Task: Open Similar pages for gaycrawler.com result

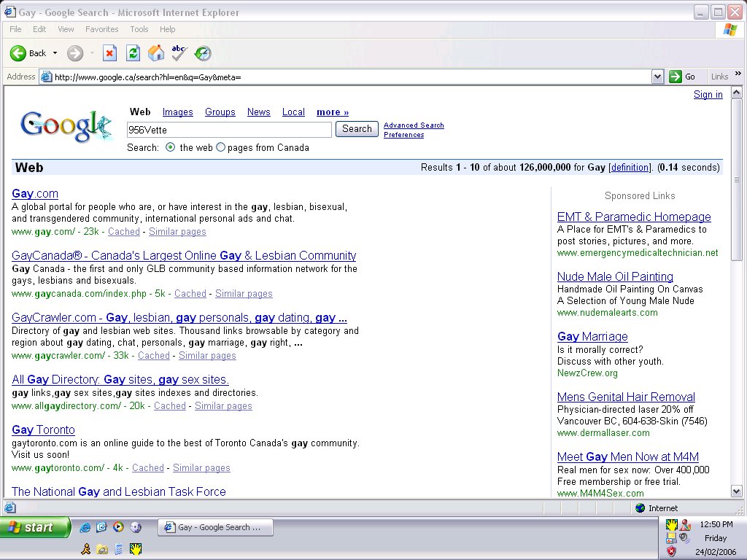Action: 207,355
